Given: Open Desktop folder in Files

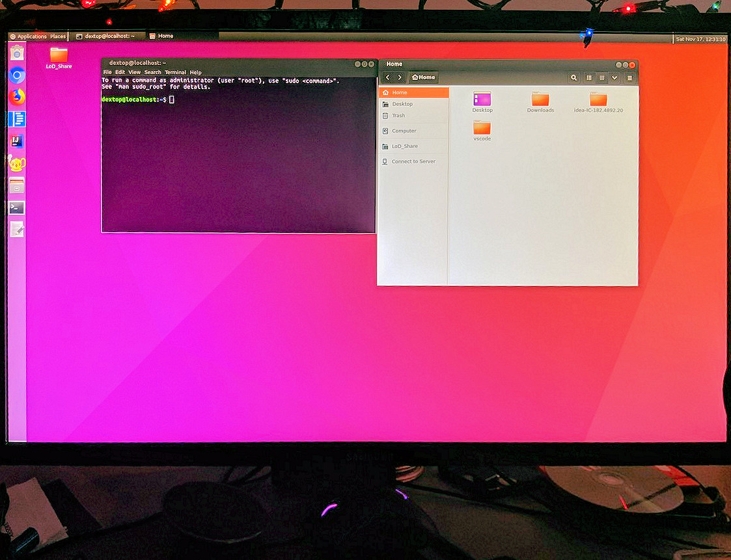Looking at the screenshot, I should (482, 103).
